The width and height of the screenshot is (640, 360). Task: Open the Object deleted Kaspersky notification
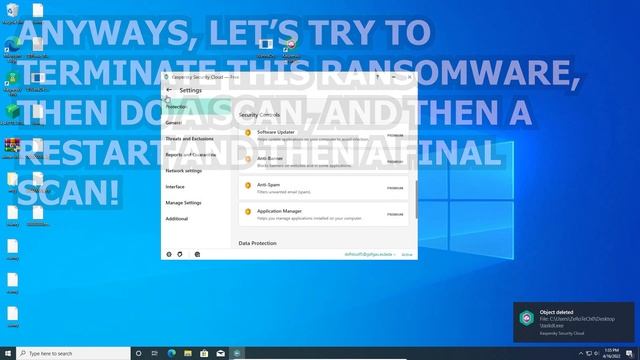[573, 322]
